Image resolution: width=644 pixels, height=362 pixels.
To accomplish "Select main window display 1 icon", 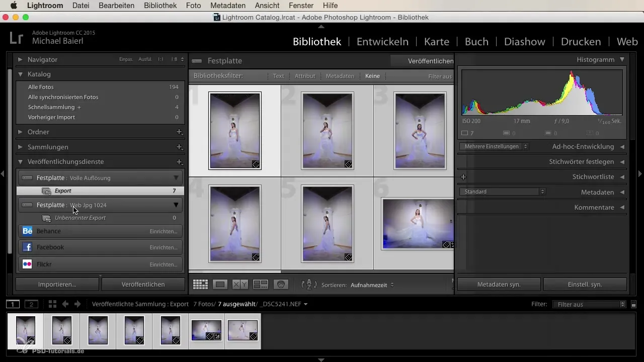I will point(13,304).
